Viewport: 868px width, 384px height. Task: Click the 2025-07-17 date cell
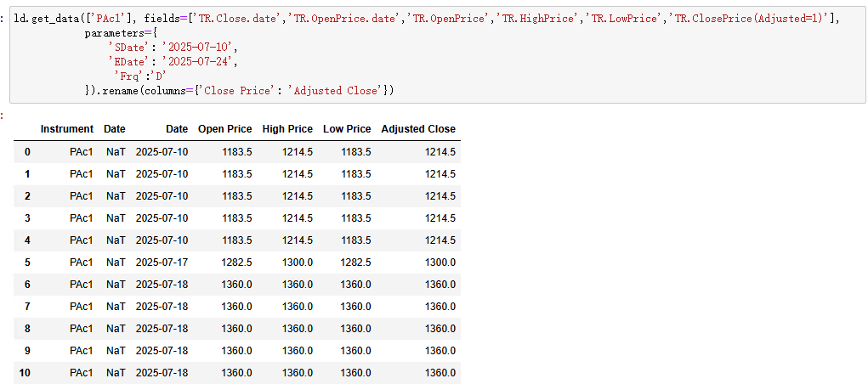pyautogui.click(x=162, y=263)
